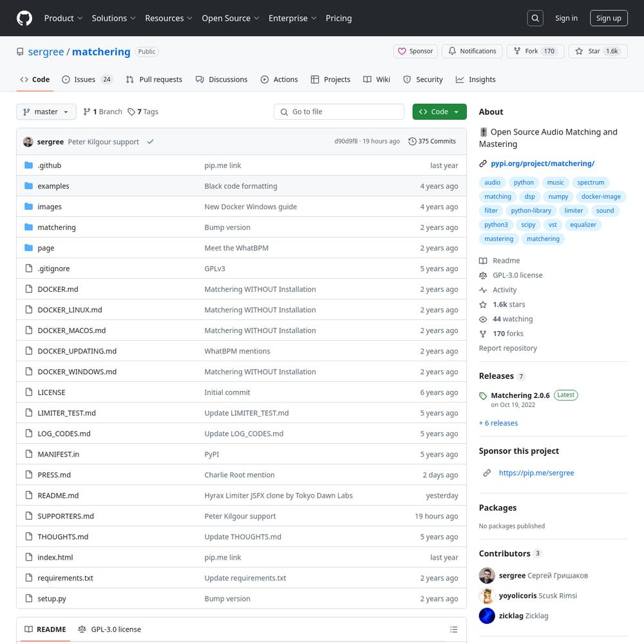The height and width of the screenshot is (644, 644).
Task: Click the LICENSE file icon
Action: pyautogui.click(x=29, y=392)
